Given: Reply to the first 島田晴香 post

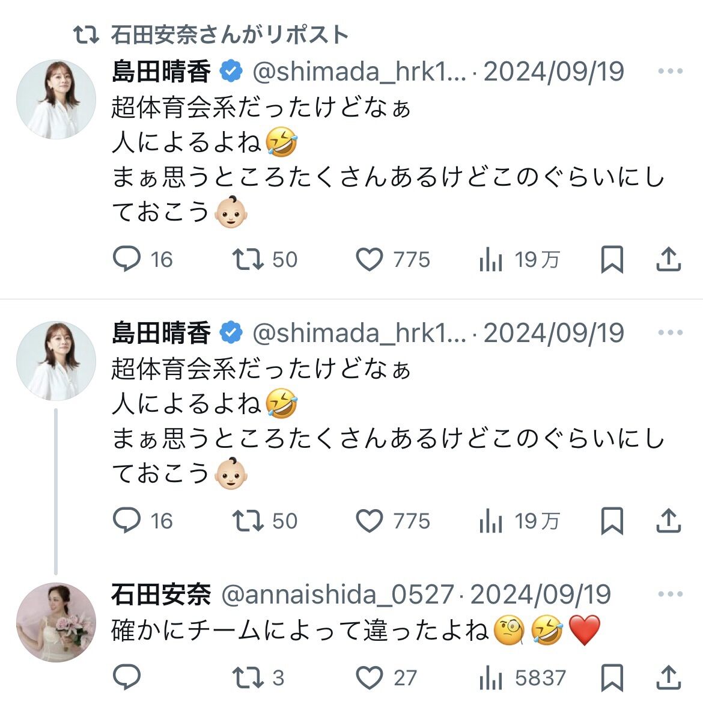Looking at the screenshot, I should pos(127,259).
